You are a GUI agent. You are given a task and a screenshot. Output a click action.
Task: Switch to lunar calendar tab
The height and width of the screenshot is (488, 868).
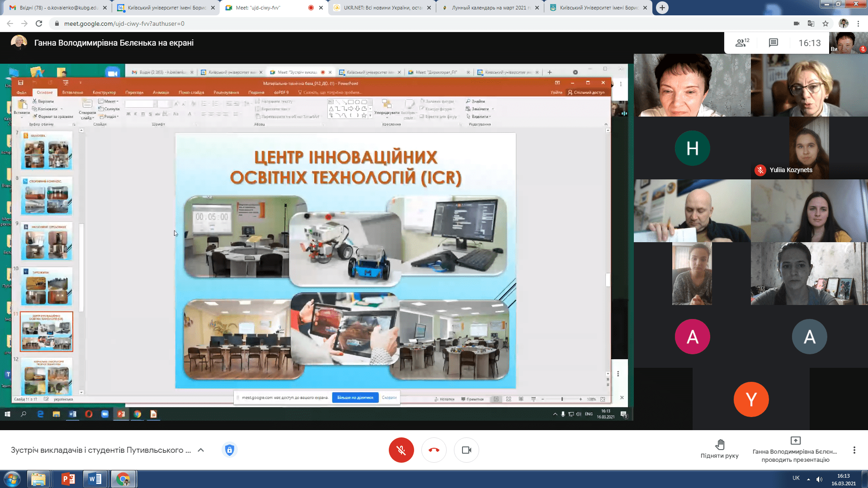[x=489, y=8]
